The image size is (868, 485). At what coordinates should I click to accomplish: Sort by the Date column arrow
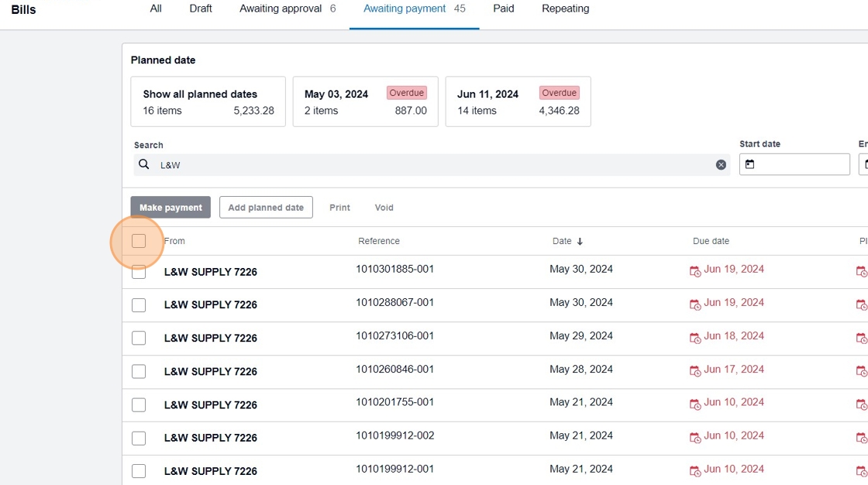580,242
